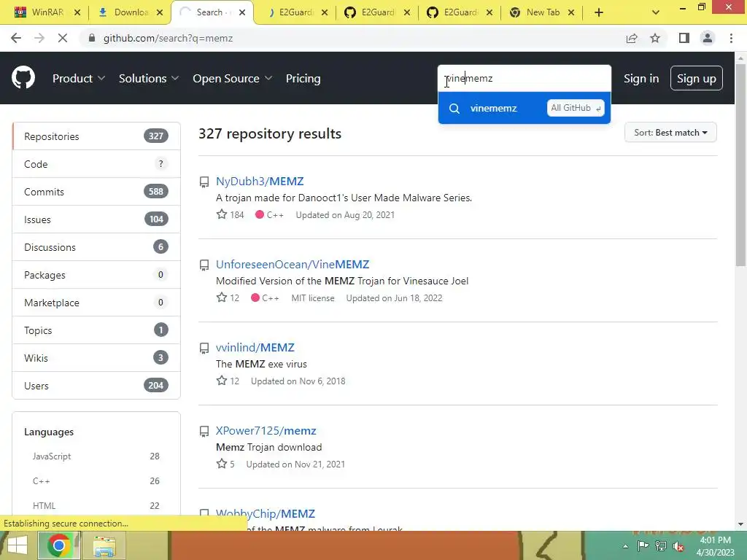
Task: Filter results by HTML language
Action: [96, 506]
